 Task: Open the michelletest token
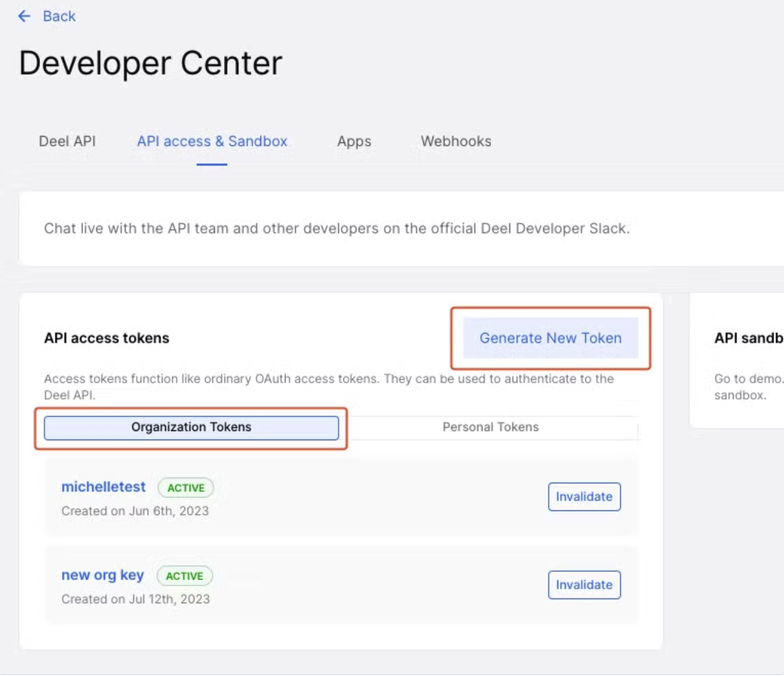pos(103,486)
